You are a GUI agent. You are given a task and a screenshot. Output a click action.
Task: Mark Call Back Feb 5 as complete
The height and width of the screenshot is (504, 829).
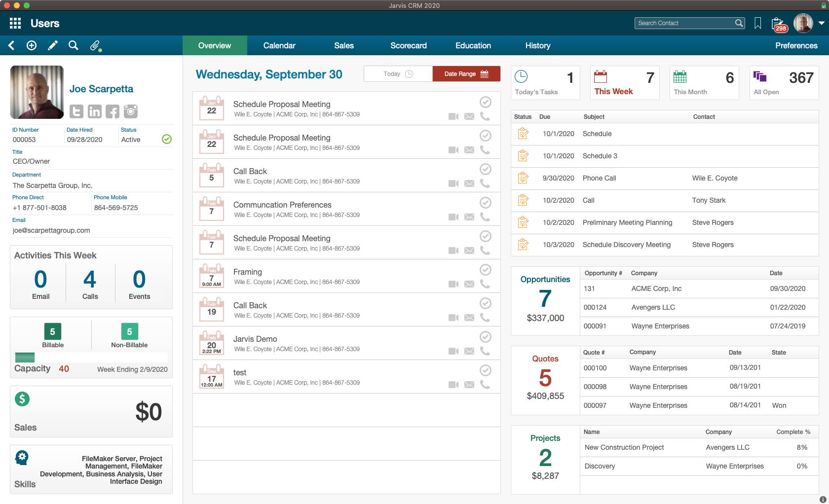486,169
